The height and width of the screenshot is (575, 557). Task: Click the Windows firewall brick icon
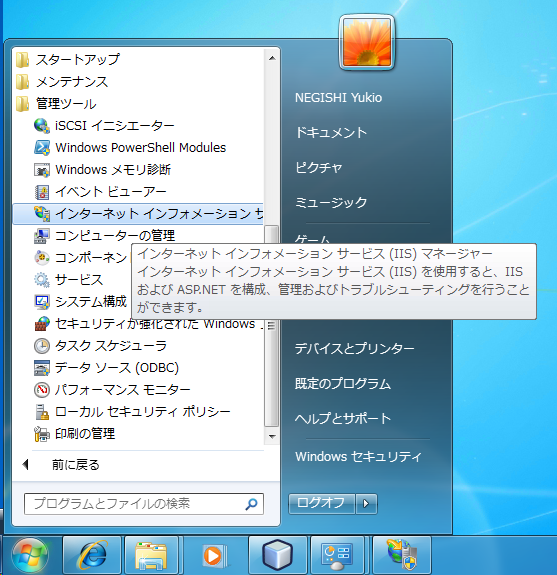coord(42,324)
